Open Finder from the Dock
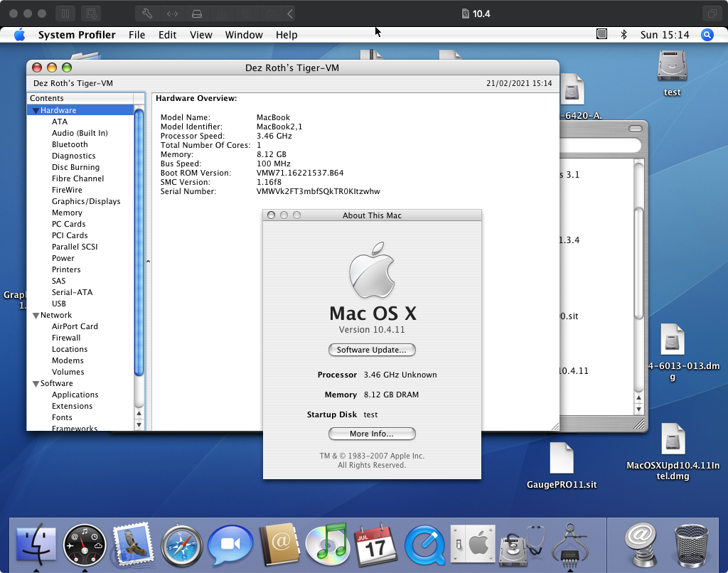The image size is (728, 573). (36, 545)
